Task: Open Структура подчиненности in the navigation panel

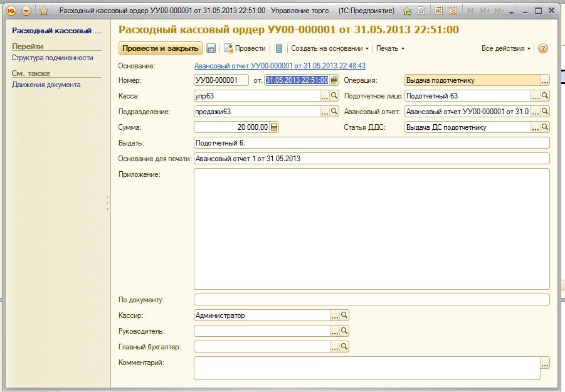Action: point(52,58)
